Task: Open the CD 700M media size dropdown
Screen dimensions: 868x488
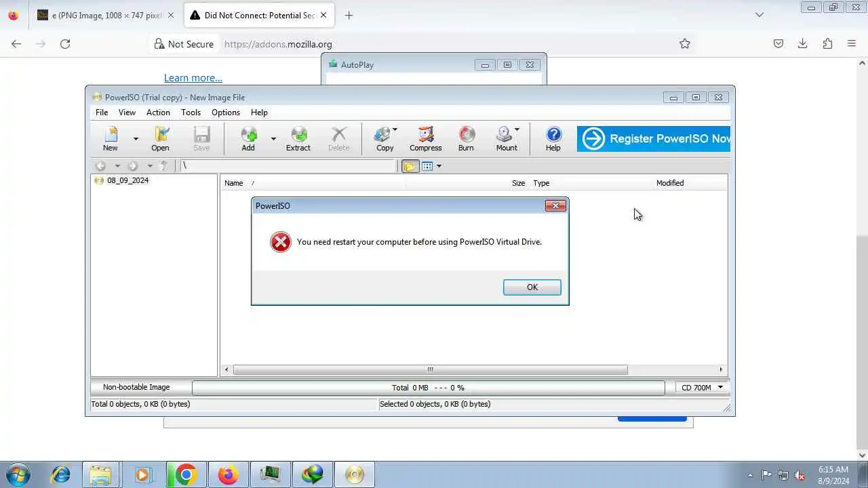Action: tap(702, 388)
